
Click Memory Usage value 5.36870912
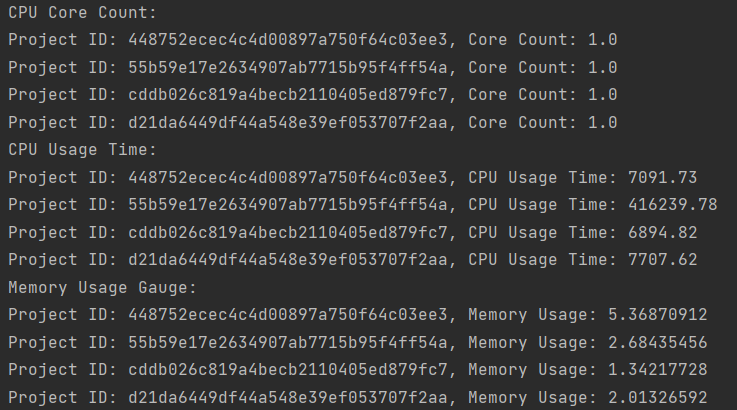(658, 315)
